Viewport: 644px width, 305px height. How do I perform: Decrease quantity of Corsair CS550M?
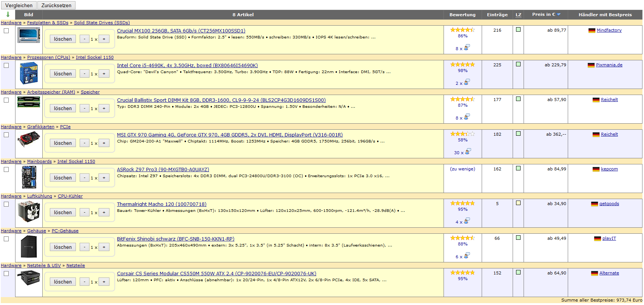[85, 282]
